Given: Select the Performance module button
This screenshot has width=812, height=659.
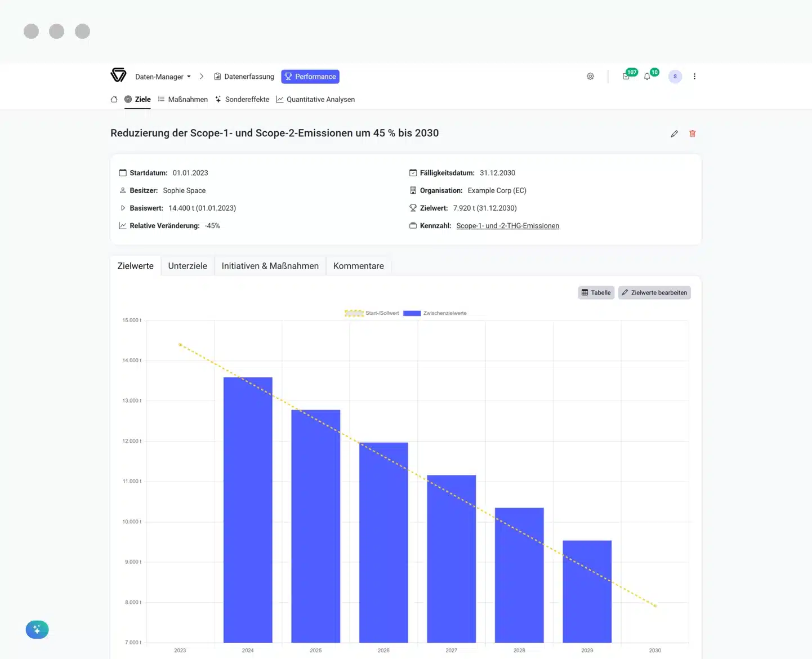Looking at the screenshot, I should [310, 77].
